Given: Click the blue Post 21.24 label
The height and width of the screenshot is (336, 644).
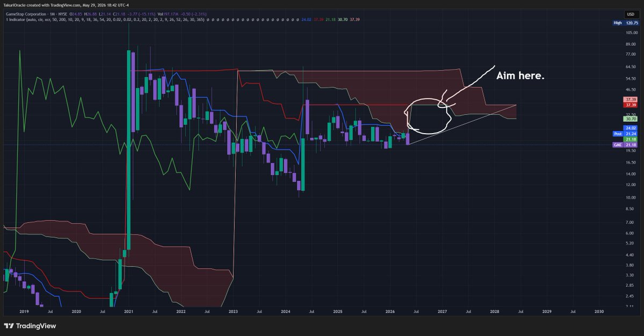Looking at the screenshot, I should pos(626,134).
